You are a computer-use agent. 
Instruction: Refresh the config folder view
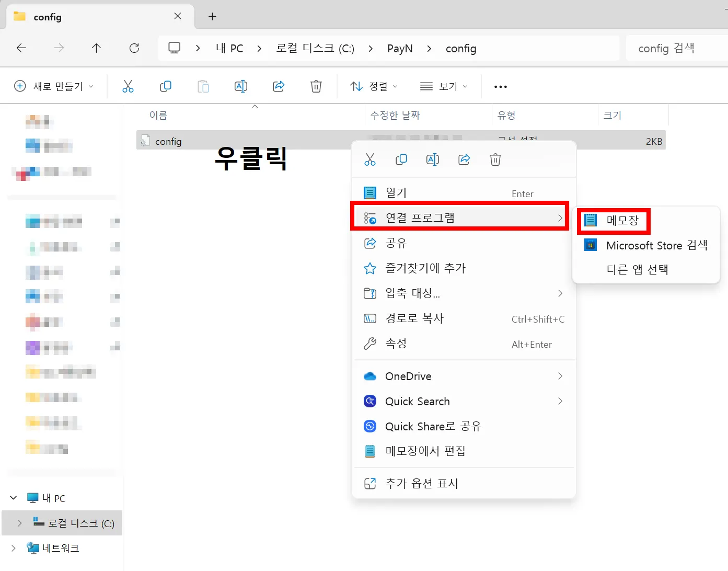click(x=134, y=48)
